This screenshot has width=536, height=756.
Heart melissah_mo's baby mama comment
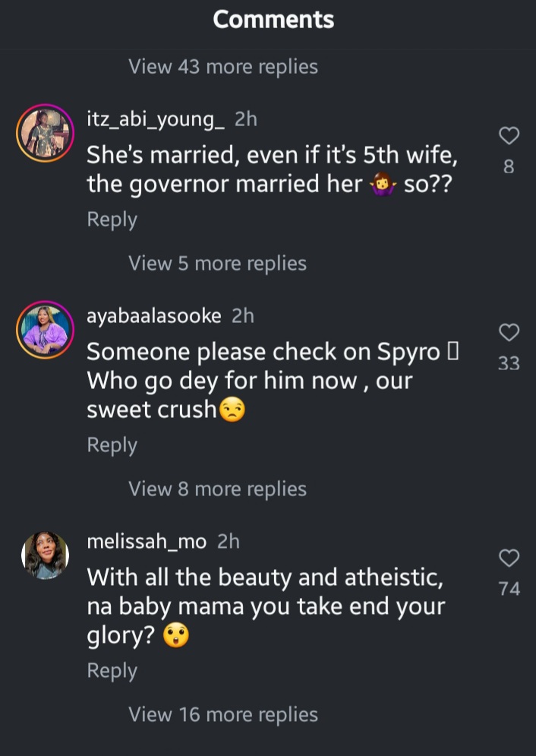(509, 558)
